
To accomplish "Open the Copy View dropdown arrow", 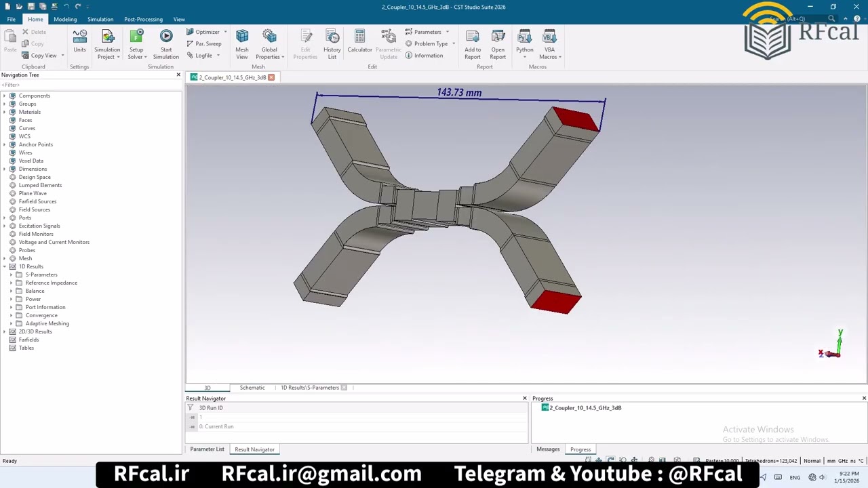I will [x=62, y=56].
